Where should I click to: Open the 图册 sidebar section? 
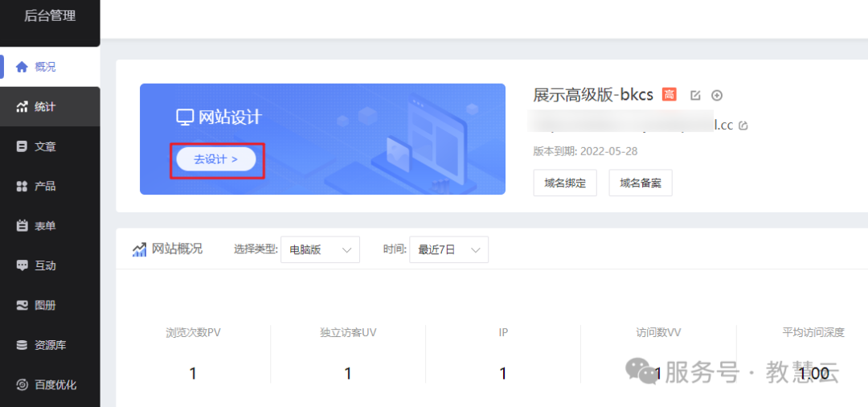45,306
